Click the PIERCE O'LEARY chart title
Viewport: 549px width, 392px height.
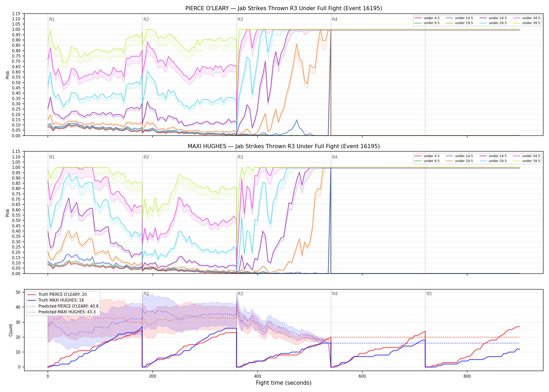click(x=284, y=8)
